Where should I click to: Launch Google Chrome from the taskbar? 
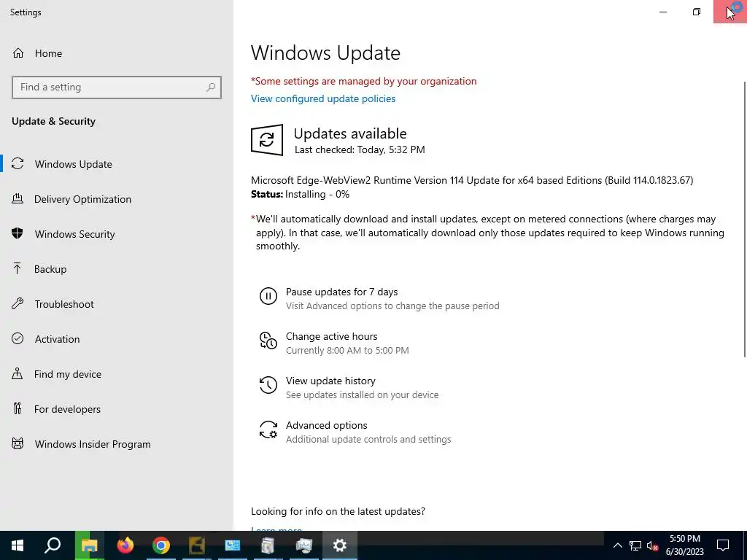pyautogui.click(x=161, y=545)
